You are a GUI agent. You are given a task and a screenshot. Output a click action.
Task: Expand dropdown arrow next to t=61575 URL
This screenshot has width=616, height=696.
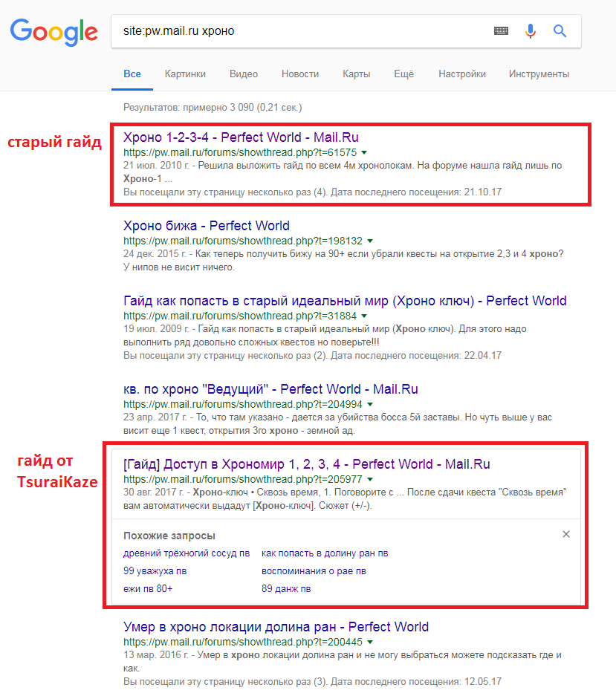point(365,152)
